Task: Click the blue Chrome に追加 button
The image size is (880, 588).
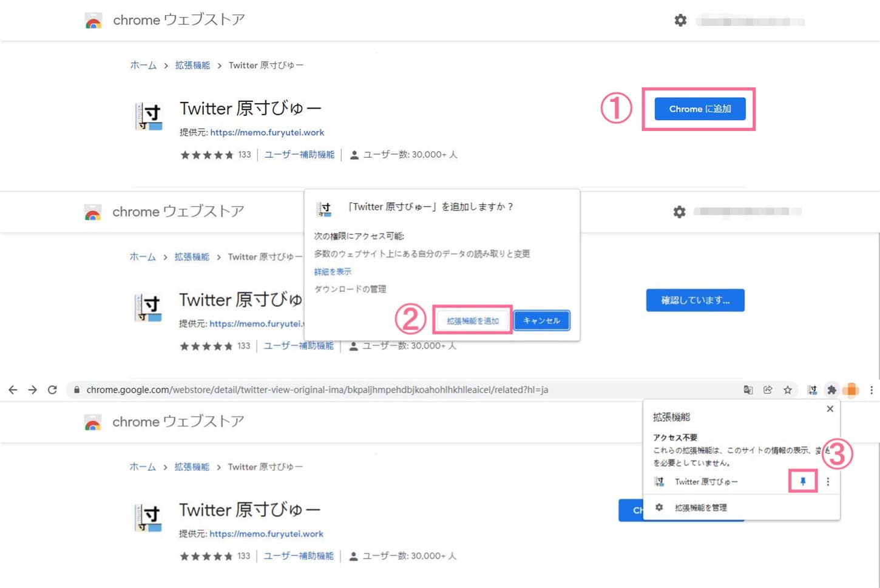Action: pos(700,109)
